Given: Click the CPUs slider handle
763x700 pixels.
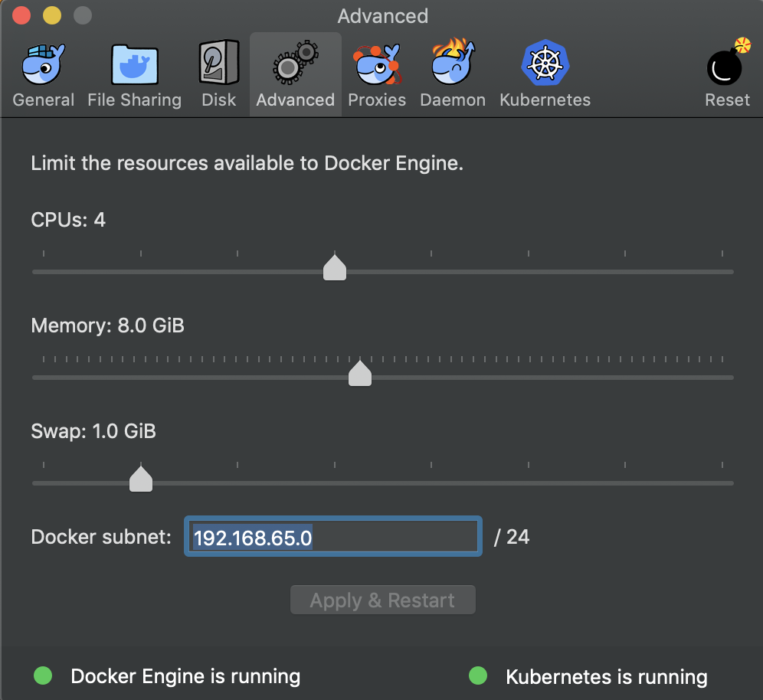Looking at the screenshot, I should [335, 267].
